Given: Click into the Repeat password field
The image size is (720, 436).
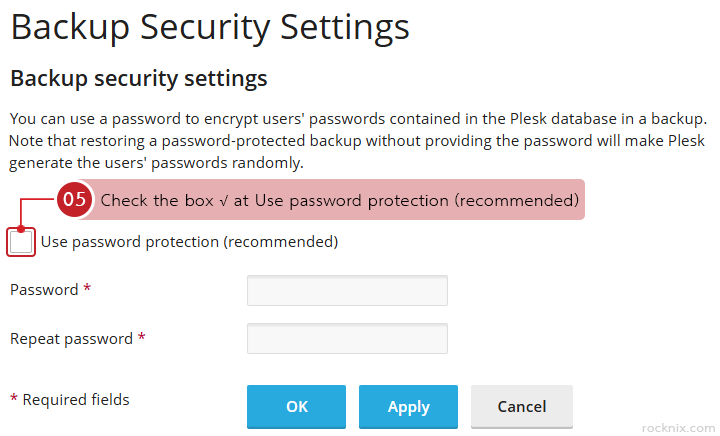Looking at the screenshot, I should [347, 339].
